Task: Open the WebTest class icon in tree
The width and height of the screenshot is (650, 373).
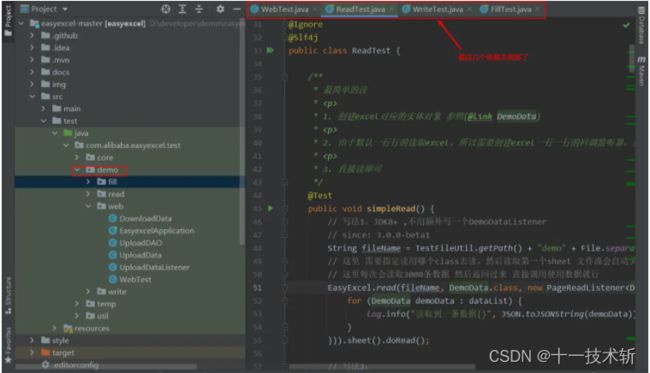Action: coord(112,279)
